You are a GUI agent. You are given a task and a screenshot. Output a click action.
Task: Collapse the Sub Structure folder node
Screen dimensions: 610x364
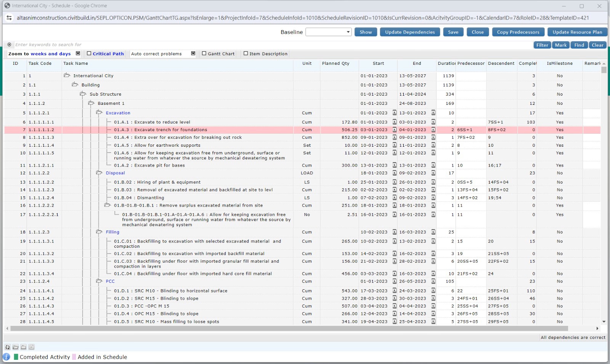coord(83,94)
